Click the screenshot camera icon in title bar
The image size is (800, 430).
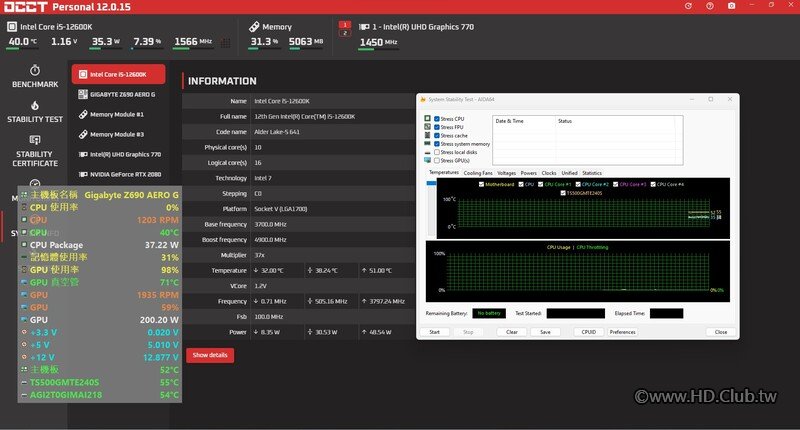[731, 6]
